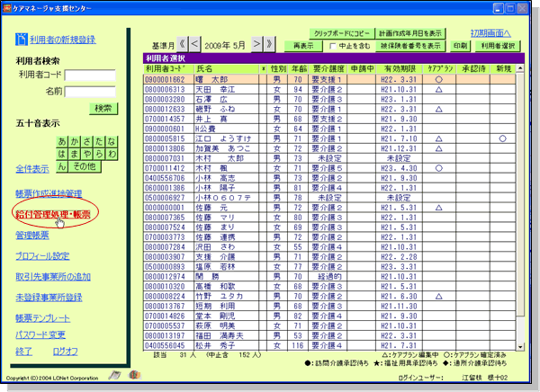The width and height of the screenshot is (540, 392).
Task: Click the 計画作成年月日を表示 button
Action: tap(410, 34)
